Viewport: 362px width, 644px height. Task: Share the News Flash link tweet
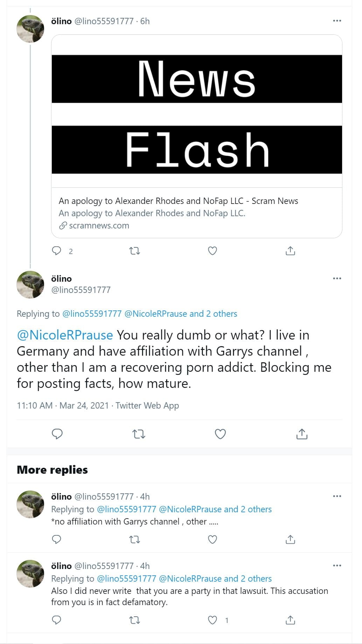tap(290, 251)
